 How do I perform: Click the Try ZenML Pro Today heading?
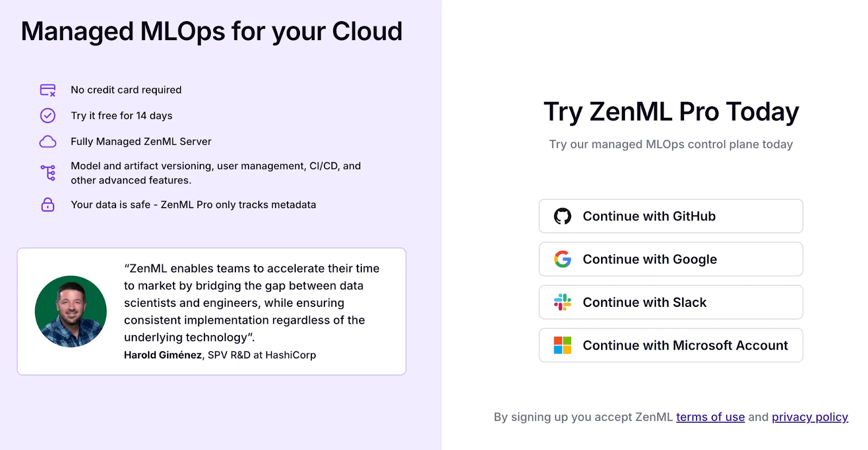pyautogui.click(x=671, y=112)
